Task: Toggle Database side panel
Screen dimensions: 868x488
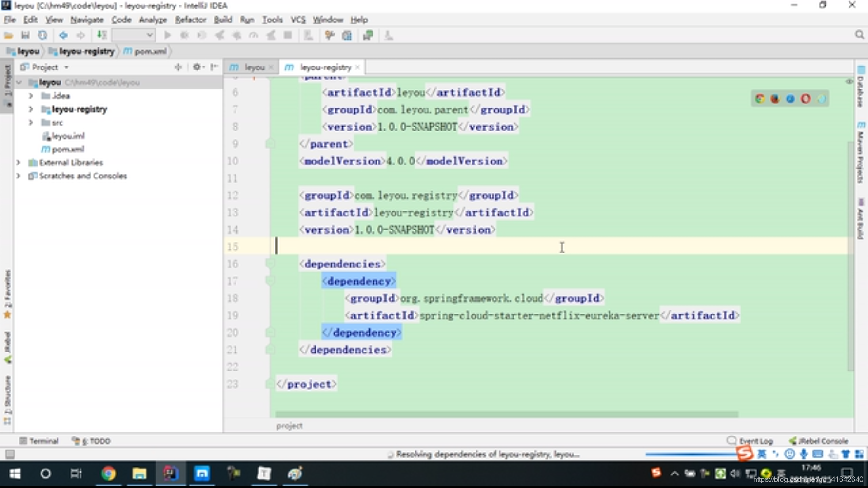Action: click(860, 86)
